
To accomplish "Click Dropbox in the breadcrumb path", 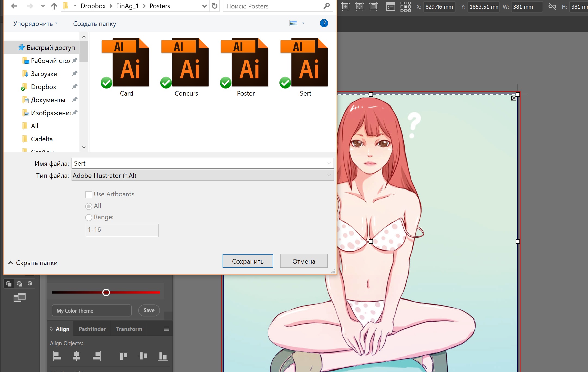I will [93, 6].
